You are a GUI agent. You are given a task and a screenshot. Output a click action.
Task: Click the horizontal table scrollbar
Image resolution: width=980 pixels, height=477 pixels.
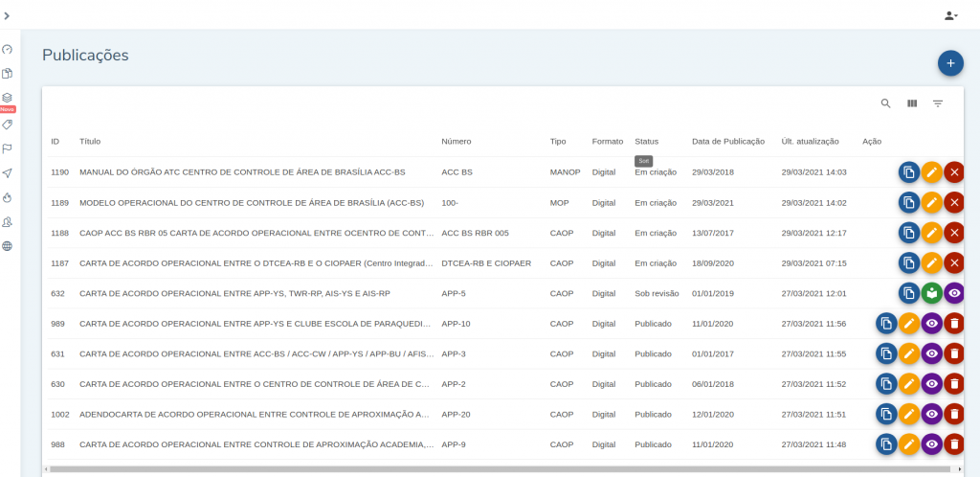tap(500, 469)
